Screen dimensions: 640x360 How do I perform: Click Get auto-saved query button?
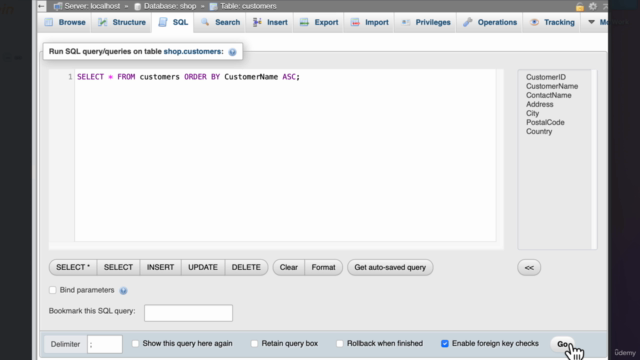pyautogui.click(x=390, y=267)
